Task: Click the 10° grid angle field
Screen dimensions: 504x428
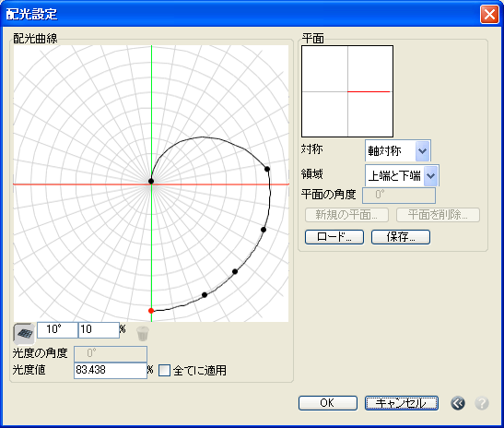Action: [57, 330]
